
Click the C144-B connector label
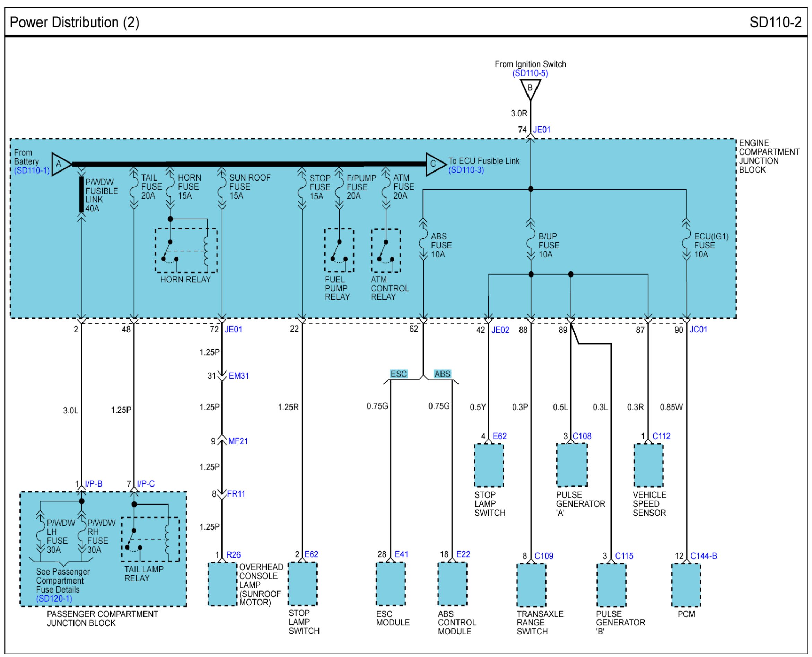(704, 556)
